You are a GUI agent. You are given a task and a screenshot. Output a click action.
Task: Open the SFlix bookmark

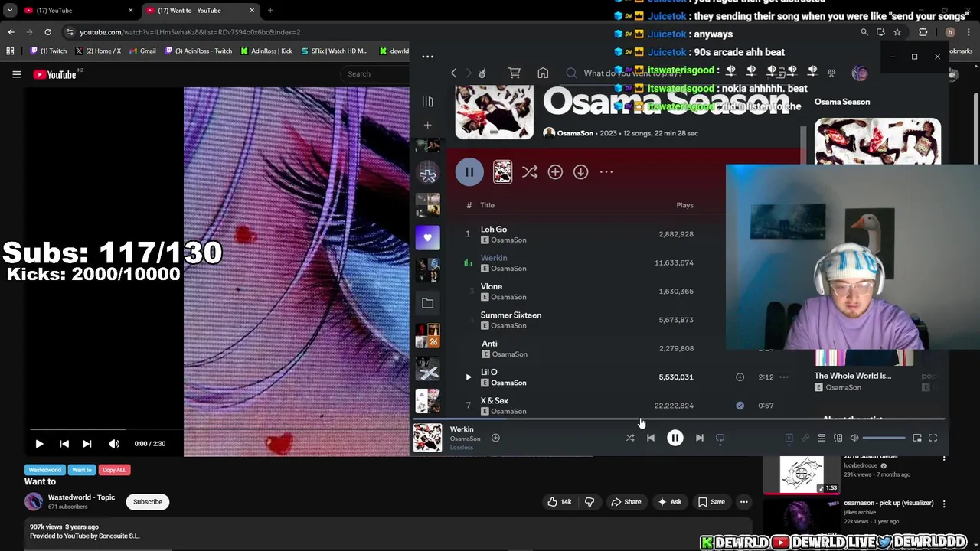click(x=335, y=51)
